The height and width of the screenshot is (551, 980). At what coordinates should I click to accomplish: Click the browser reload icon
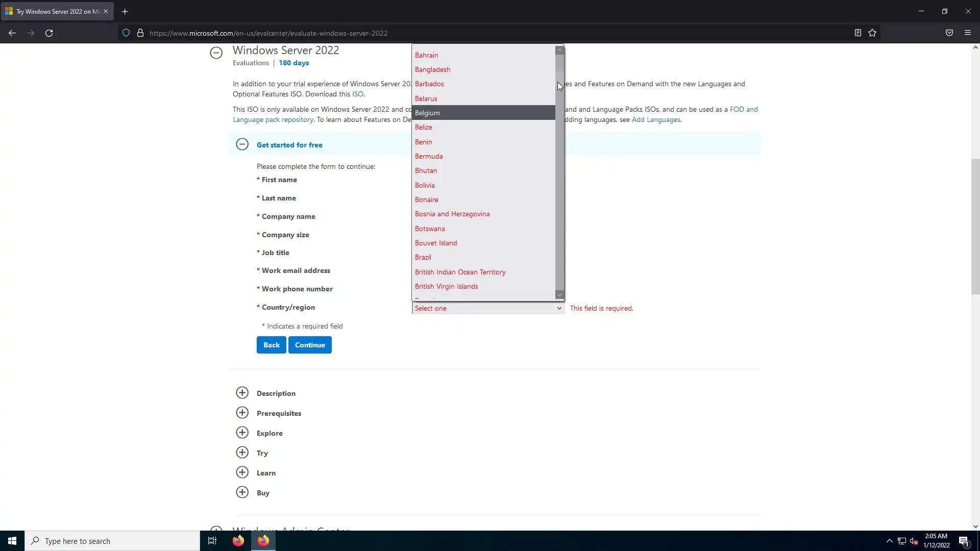tap(49, 33)
